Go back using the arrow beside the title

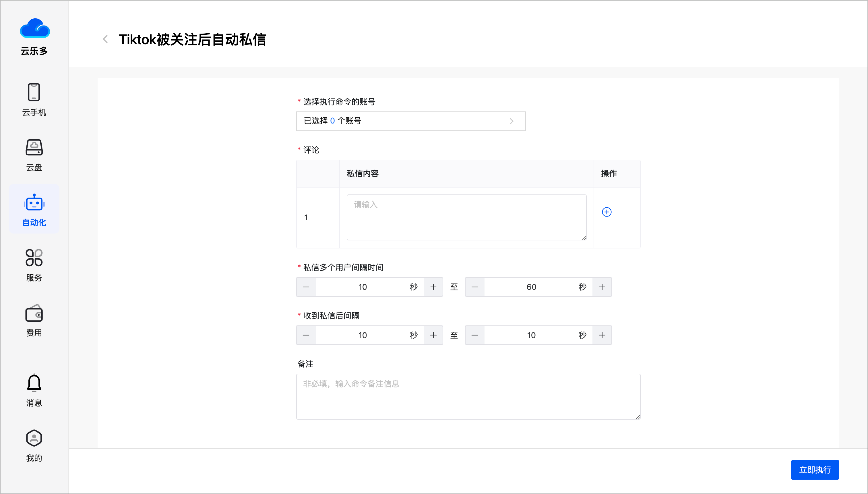[x=105, y=39]
